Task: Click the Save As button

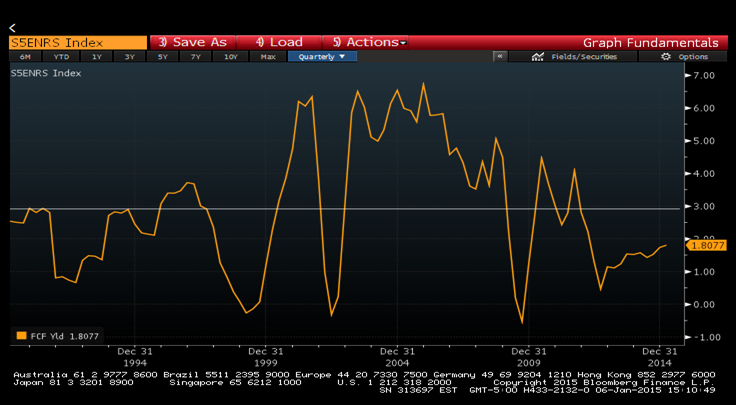Action: click(192, 42)
